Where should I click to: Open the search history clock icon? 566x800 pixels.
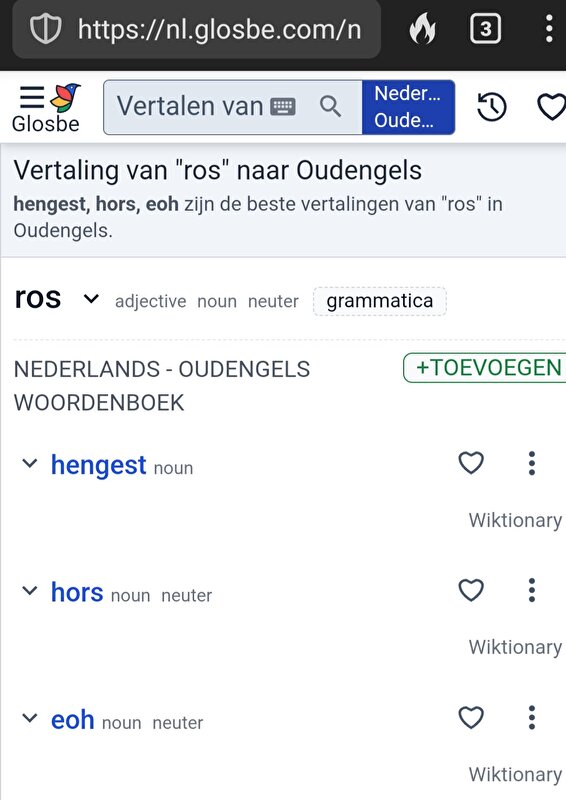coord(491,107)
